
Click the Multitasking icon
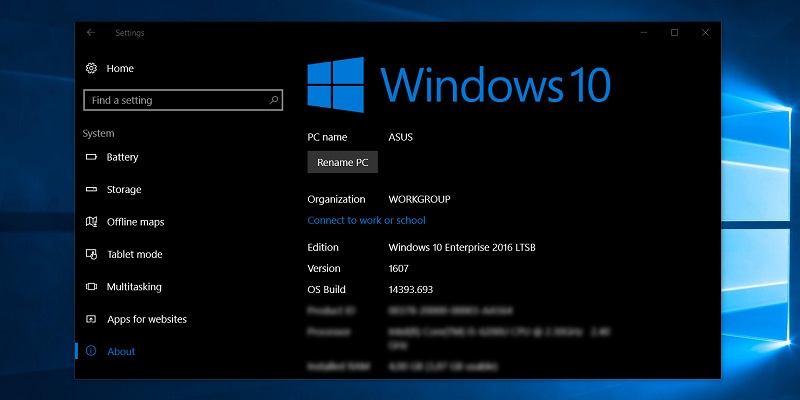coord(91,287)
